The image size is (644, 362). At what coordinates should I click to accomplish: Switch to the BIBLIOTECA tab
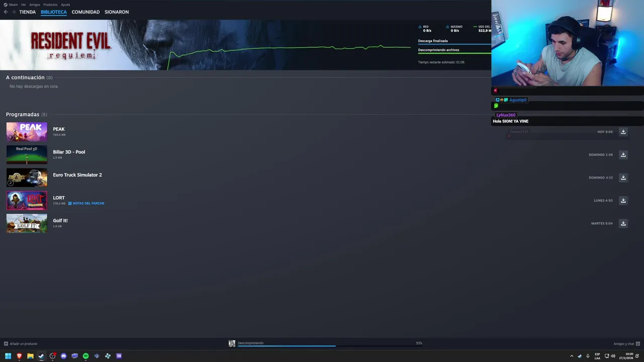[53, 12]
